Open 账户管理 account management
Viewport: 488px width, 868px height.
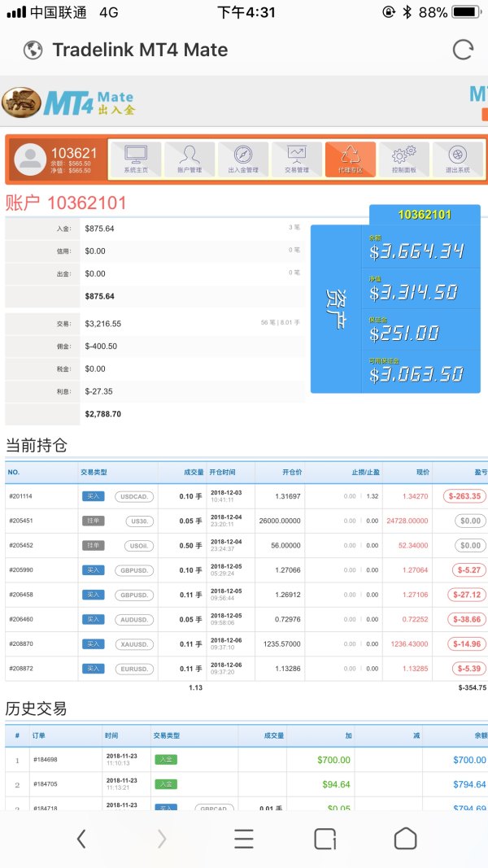(190, 159)
